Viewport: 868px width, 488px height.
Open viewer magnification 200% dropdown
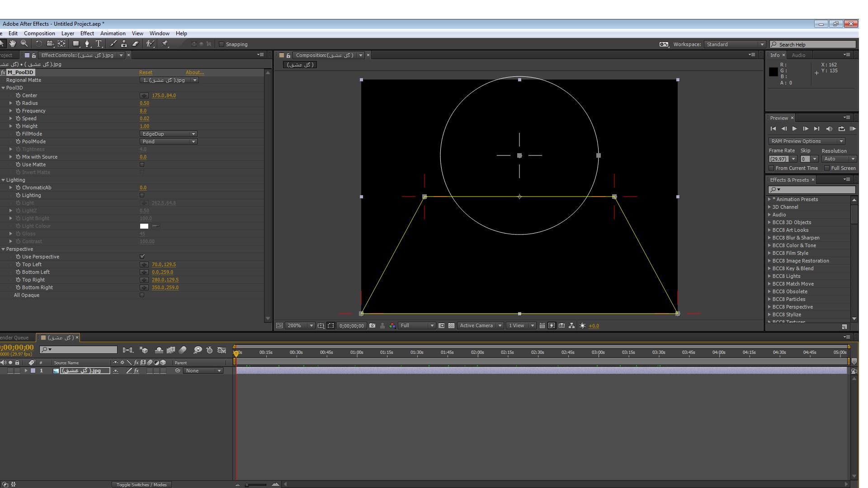pyautogui.click(x=300, y=325)
